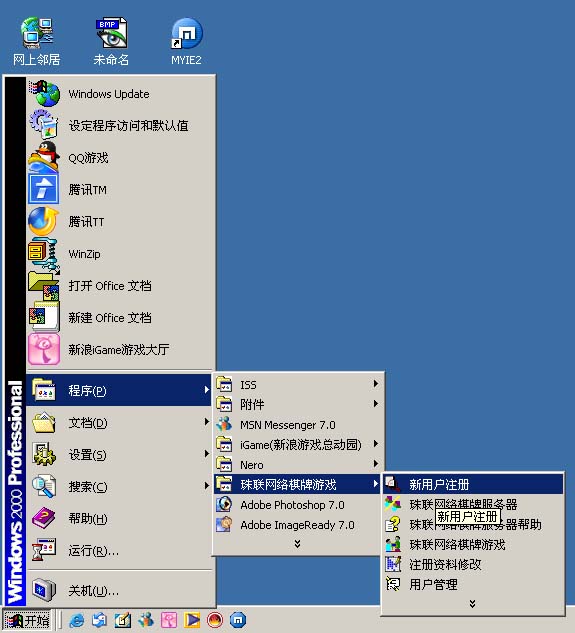This screenshot has width=575, height=633.
Task: Click 关机(U)... to shut down
Action: (x=119, y=591)
